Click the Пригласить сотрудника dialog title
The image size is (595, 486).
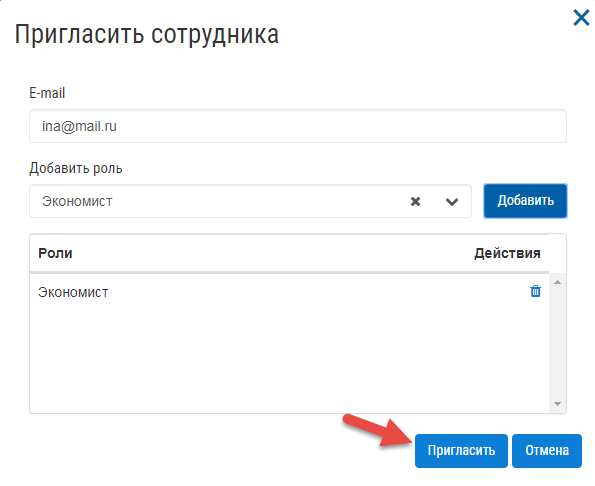(146, 35)
